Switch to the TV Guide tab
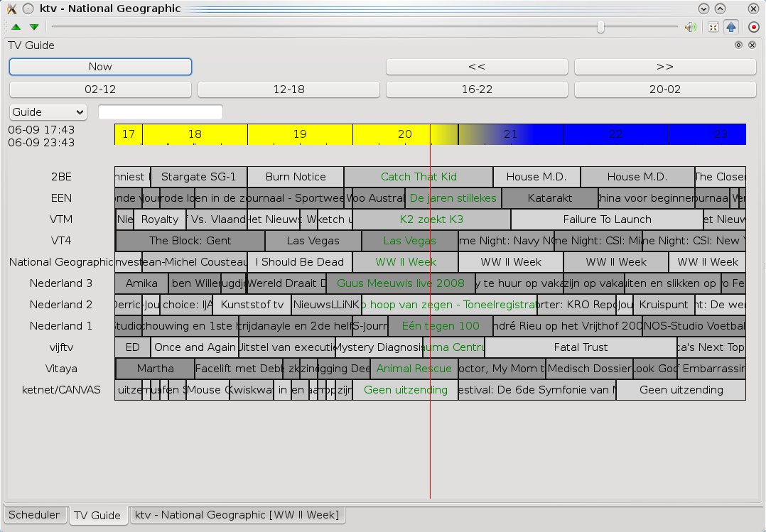 (x=97, y=516)
